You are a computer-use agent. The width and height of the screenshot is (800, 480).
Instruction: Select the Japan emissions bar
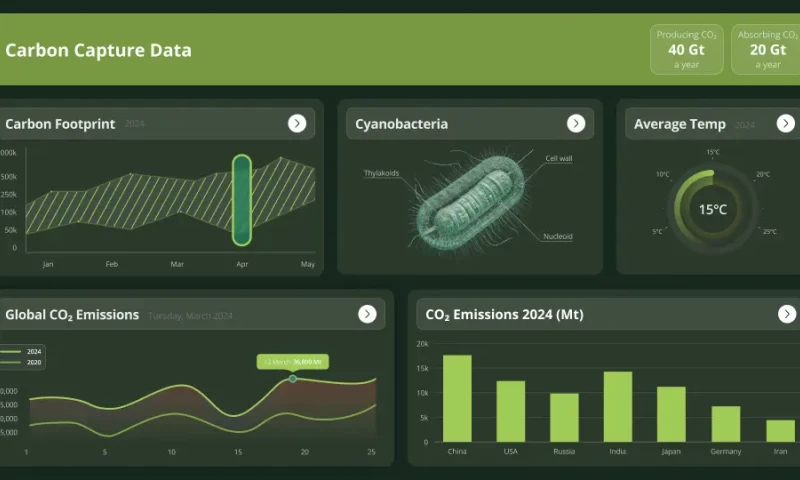tap(671, 414)
